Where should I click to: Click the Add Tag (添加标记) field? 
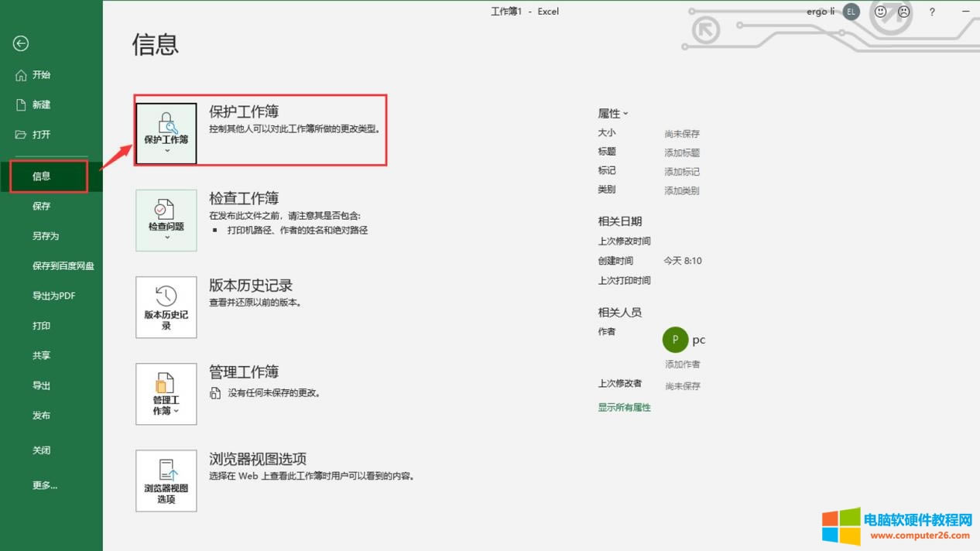(682, 172)
